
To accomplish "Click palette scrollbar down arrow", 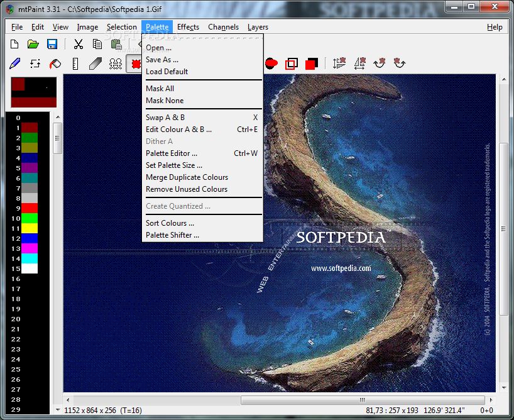I will tap(58, 409).
